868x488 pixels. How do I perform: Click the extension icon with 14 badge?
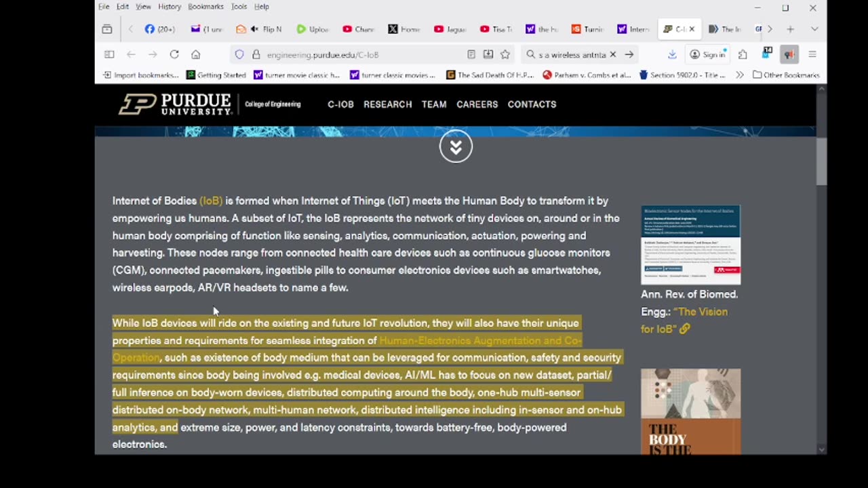[767, 54]
